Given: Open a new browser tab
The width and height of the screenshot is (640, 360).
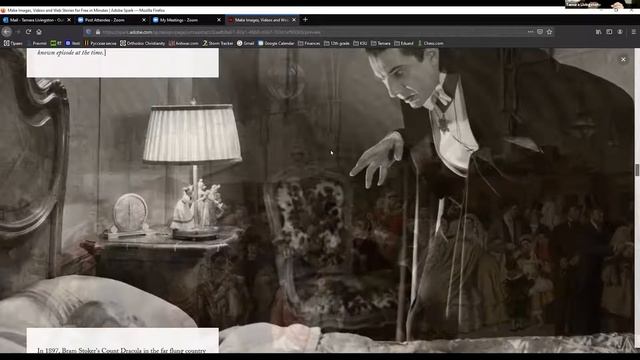Looking at the screenshot, I should point(305,20).
